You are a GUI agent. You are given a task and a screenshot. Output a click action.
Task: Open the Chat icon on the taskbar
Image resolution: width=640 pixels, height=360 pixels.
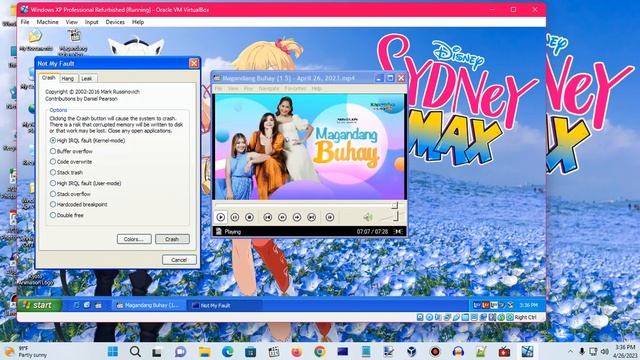pos(180,351)
